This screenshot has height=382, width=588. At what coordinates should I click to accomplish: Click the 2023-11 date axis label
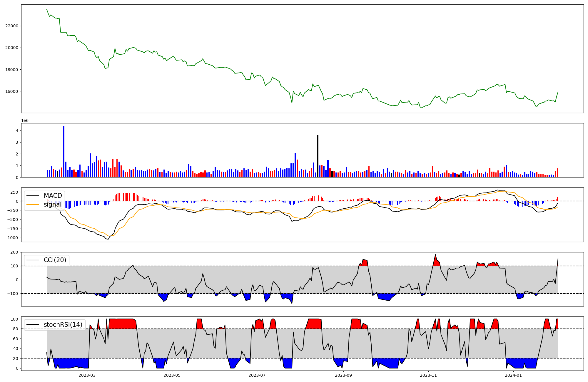(x=428, y=375)
